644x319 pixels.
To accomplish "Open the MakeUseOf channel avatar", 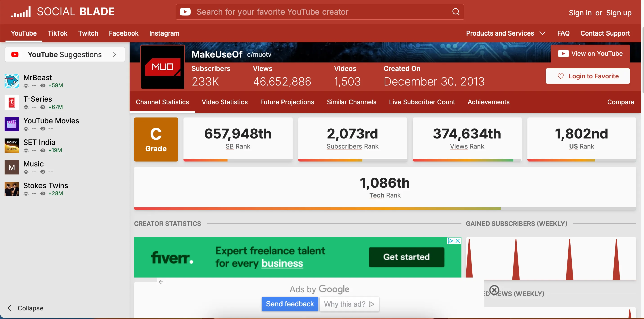I will 162,66.
